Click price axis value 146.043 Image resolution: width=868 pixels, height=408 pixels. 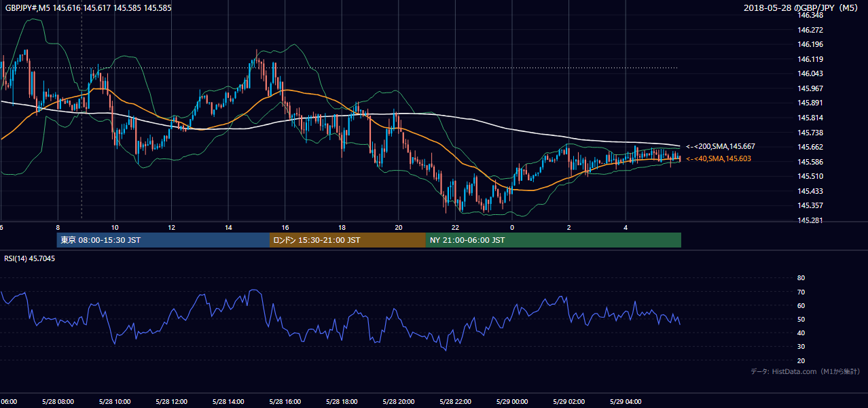810,73
